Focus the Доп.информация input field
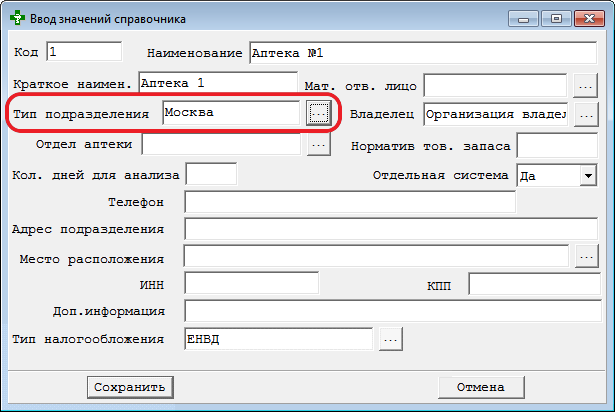 pyautogui.click(x=393, y=311)
